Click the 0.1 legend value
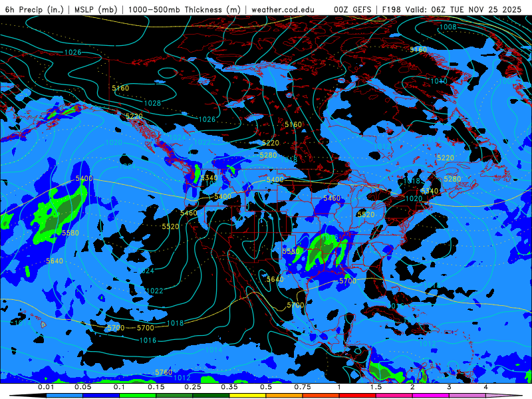This screenshot has height=399, width=532. pyautogui.click(x=119, y=387)
